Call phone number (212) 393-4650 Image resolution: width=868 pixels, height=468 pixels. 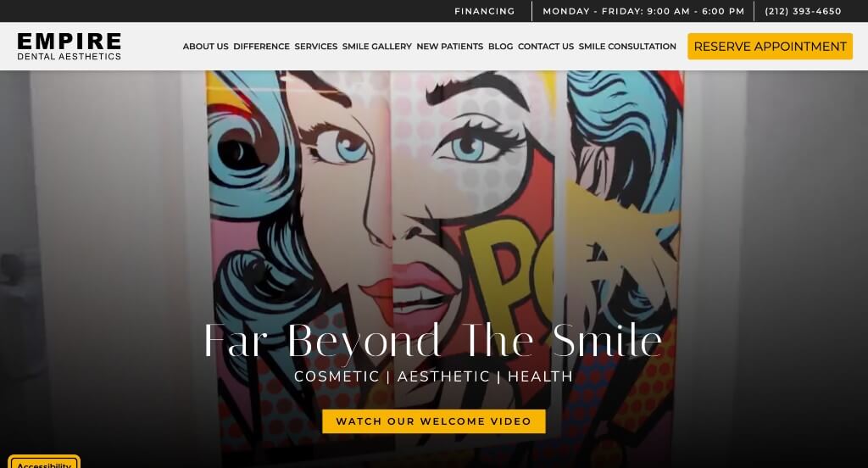click(x=803, y=11)
